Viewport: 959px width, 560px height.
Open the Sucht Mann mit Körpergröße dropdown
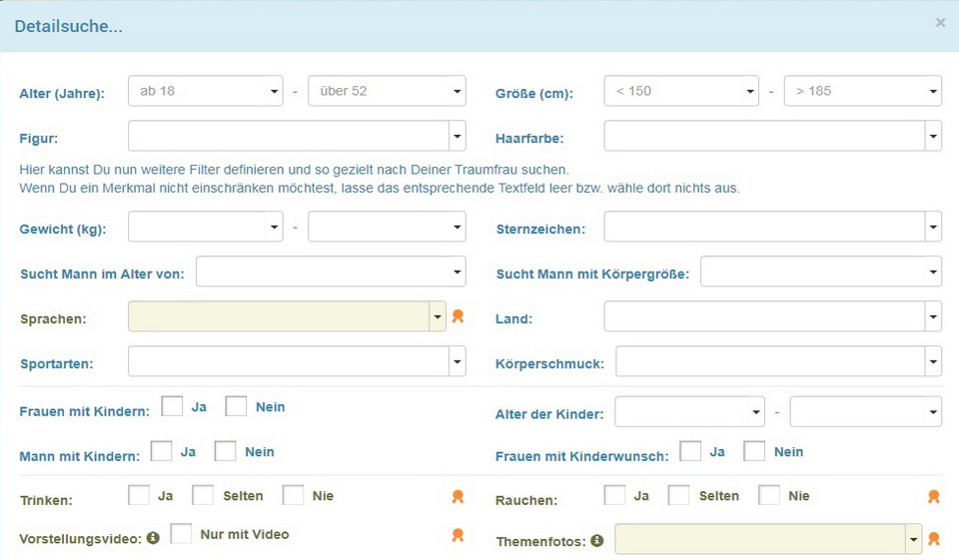821,272
